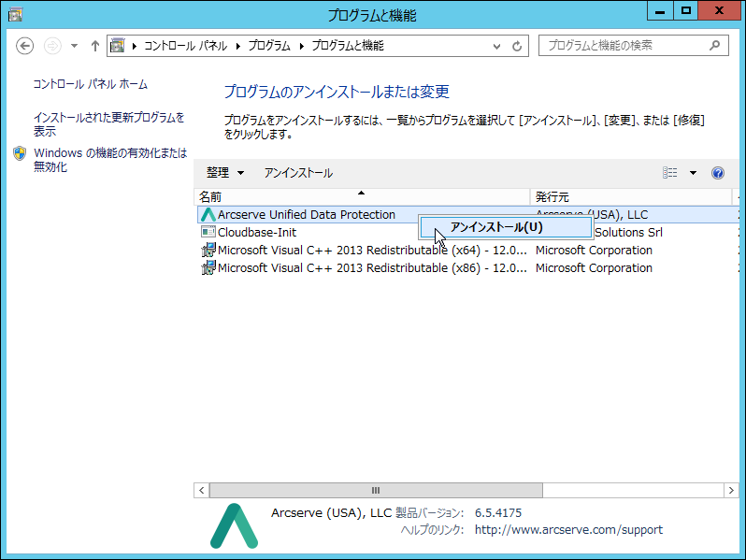Click the large Arcserve logo in details pane

point(234,525)
